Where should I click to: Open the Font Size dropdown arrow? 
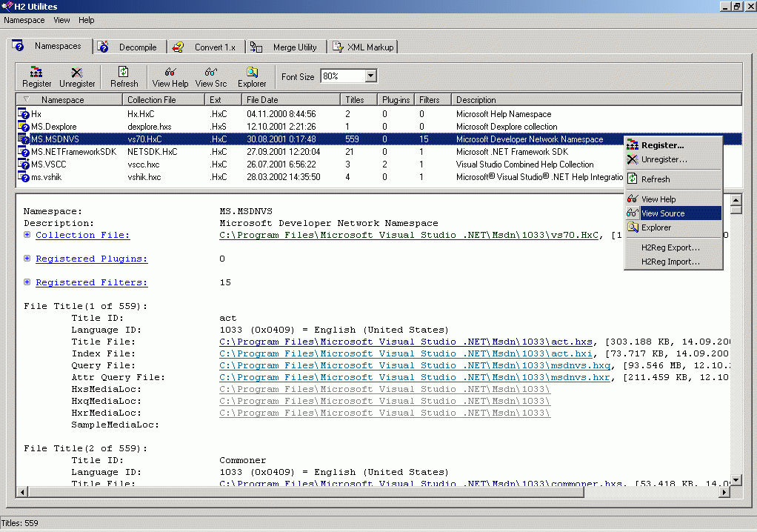coord(371,76)
